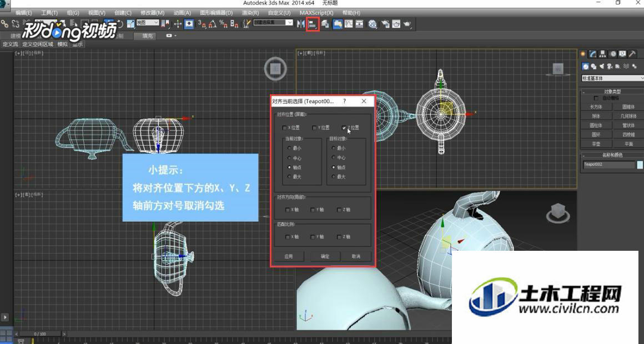644x344 pixels.
Task: Check Z 轴 under 匹配比例
Action: coord(339,237)
